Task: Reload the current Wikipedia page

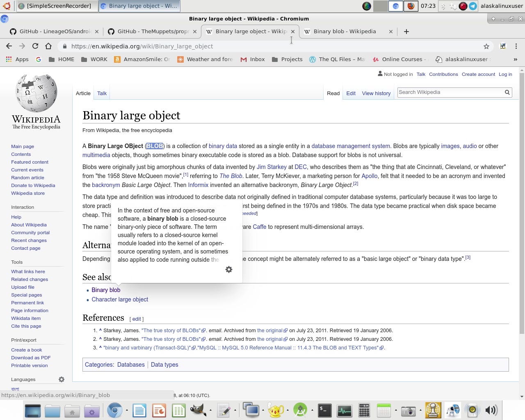Action: 35,46
